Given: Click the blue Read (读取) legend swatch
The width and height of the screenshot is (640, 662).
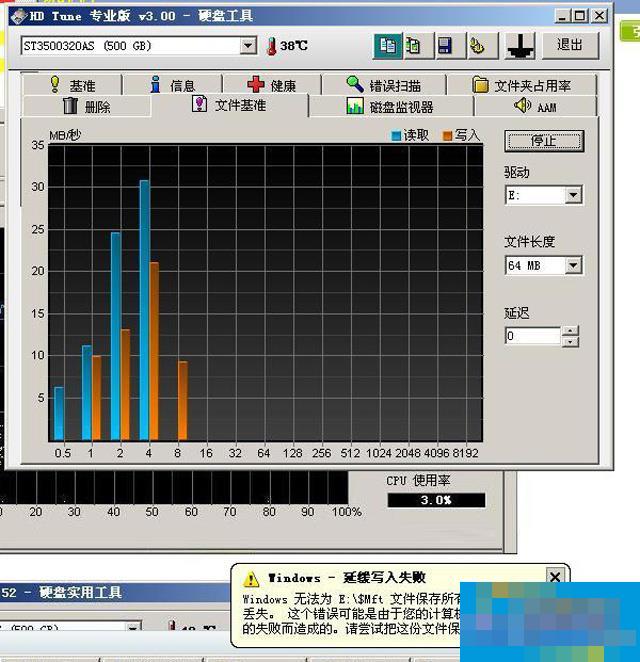Looking at the screenshot, I should click(x=396, y=136).
